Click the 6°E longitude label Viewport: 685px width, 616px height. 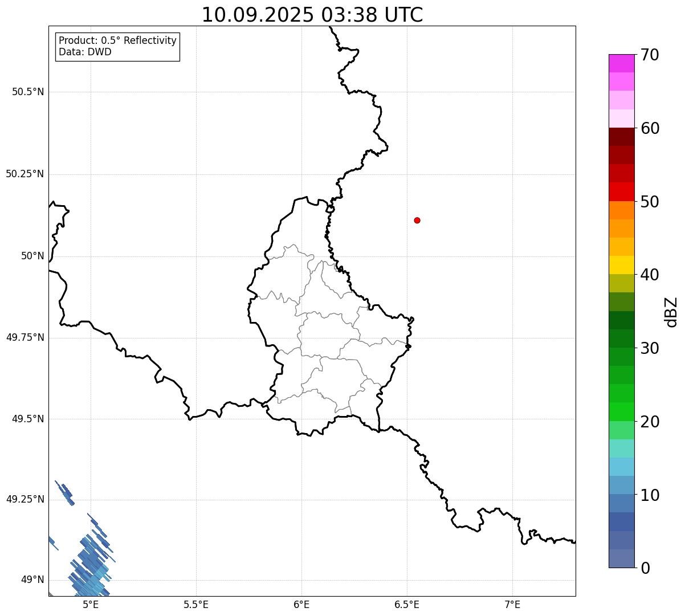point(301,605)
